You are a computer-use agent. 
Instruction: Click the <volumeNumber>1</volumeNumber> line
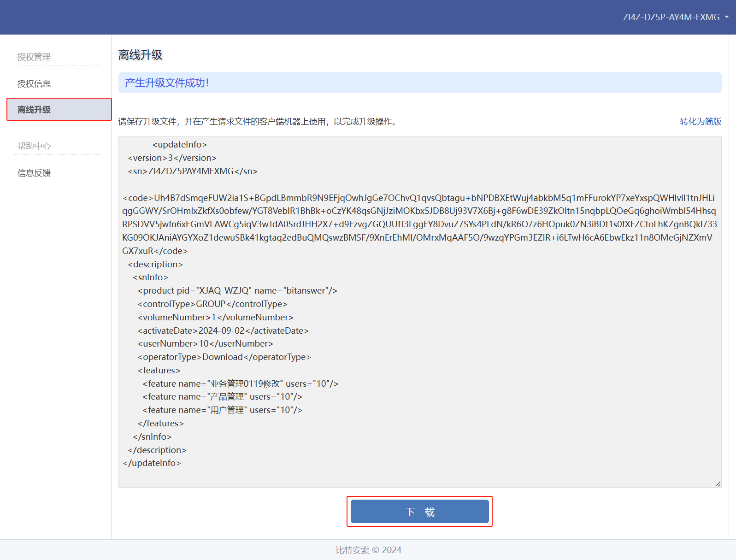[x=215, y=317]
